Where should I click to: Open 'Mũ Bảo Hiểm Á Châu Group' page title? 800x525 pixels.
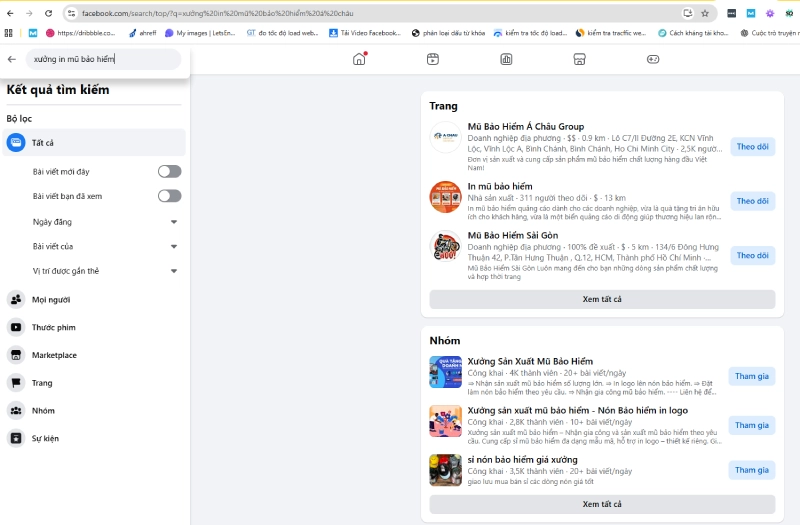[526, 127]
